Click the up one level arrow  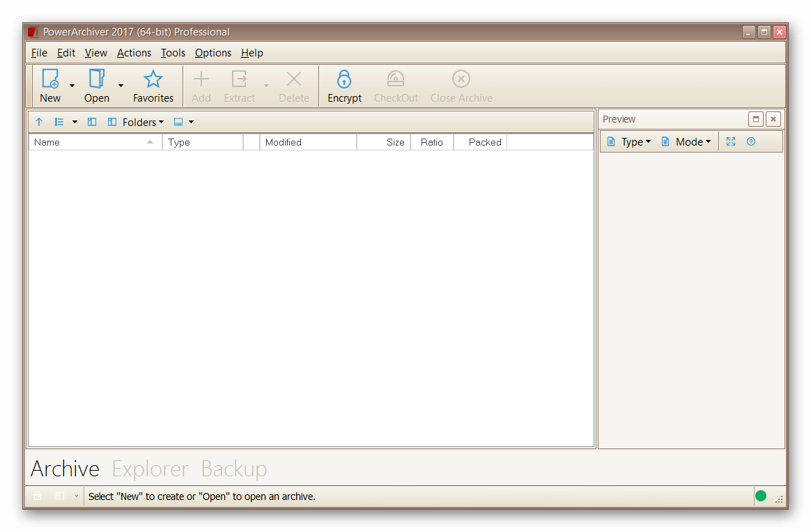pos(39,122)
